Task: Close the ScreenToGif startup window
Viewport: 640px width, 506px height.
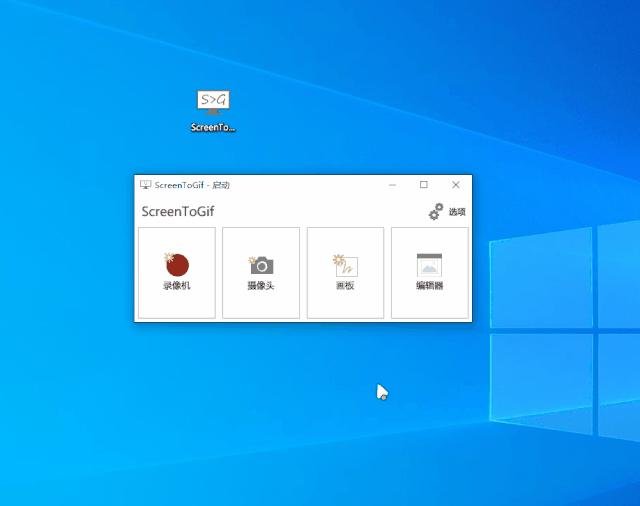Action: pyautogui.click(x=456, y=185)
